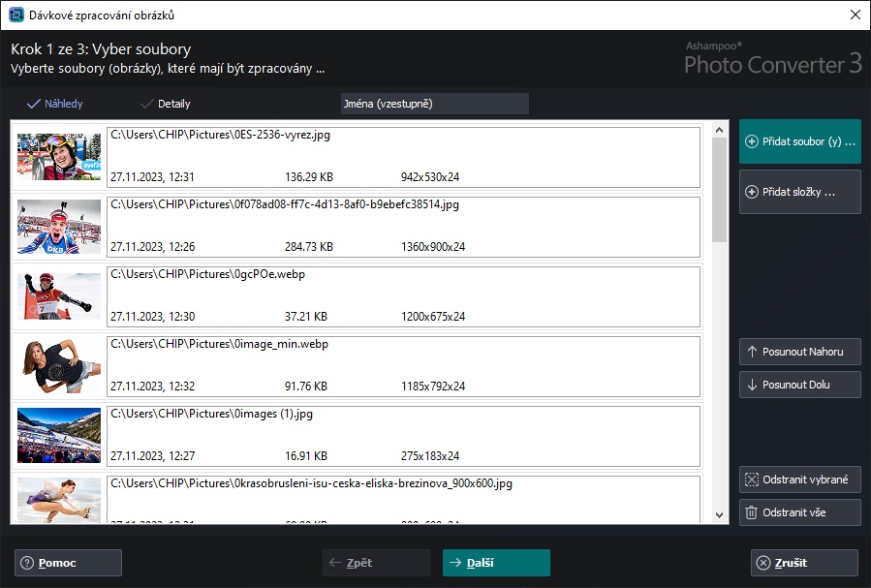This screenshot has height=588, width=871.
Task: Close the Dávkové zpracování obrázků window
Action: [x=854, y=15]
